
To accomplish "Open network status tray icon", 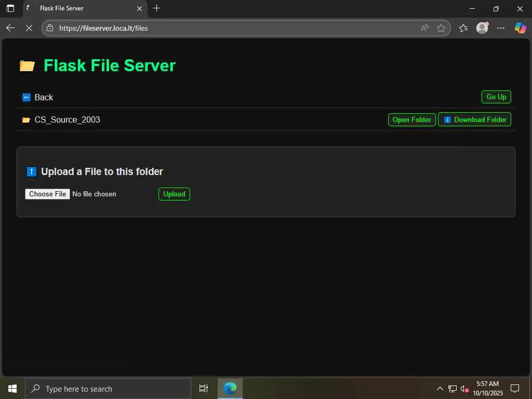I will click(453, 389).
